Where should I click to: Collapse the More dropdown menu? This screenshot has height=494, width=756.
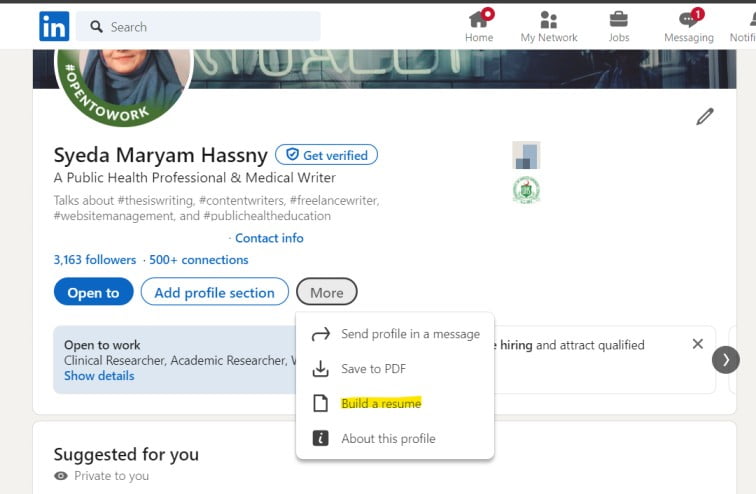pos(326,292)
